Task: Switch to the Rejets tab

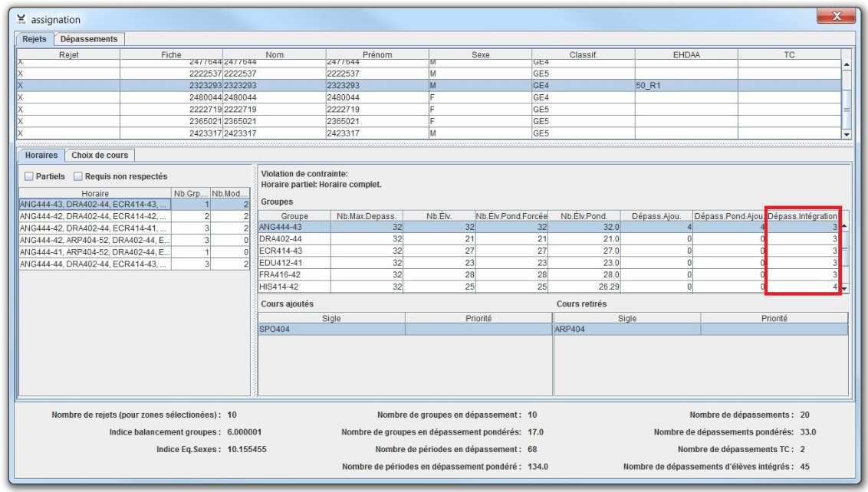Action: tap(35, 39)
